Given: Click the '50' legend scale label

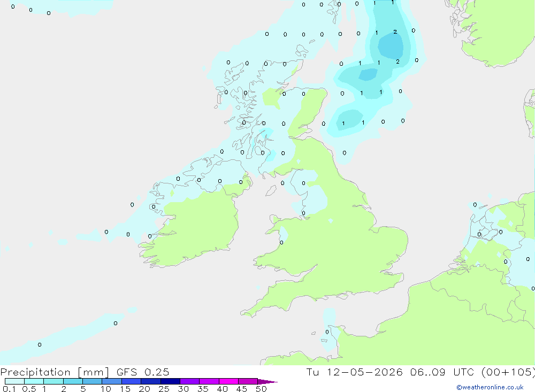Looking at the screenshot, I should [261, 389].
